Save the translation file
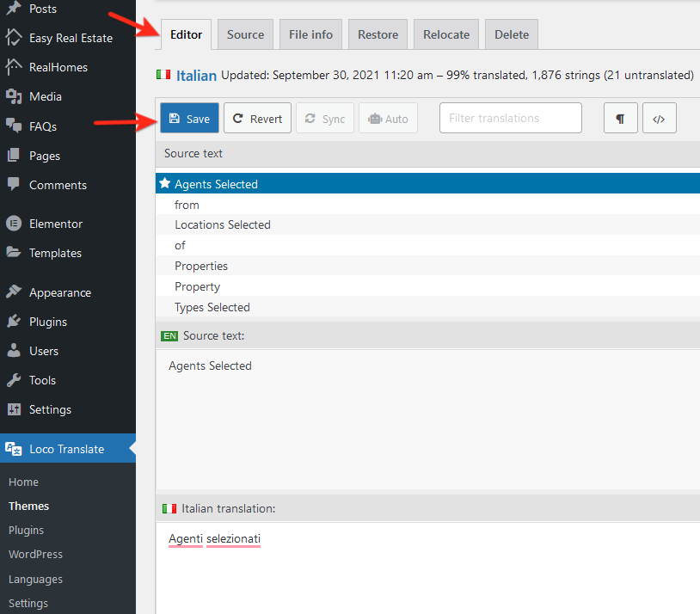Viewport: 700px width, 614px height. click(190, 119)
